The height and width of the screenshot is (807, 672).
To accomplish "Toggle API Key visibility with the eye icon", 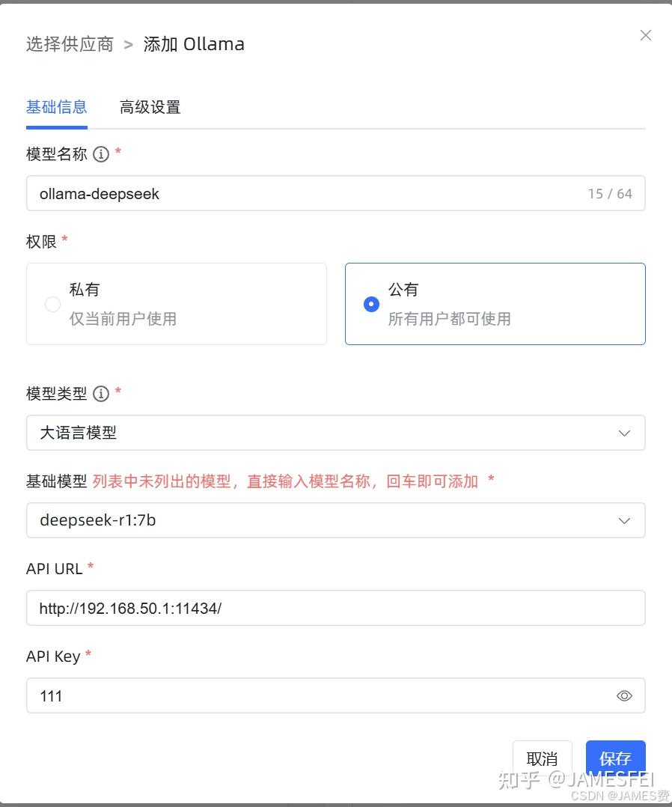I will tap(624, 695).
